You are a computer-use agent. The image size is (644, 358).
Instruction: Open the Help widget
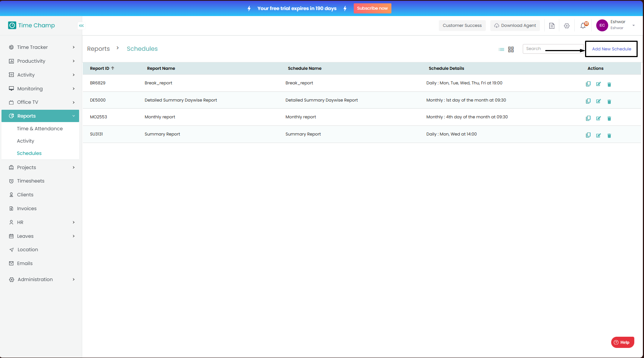click(x=623, y=342)
